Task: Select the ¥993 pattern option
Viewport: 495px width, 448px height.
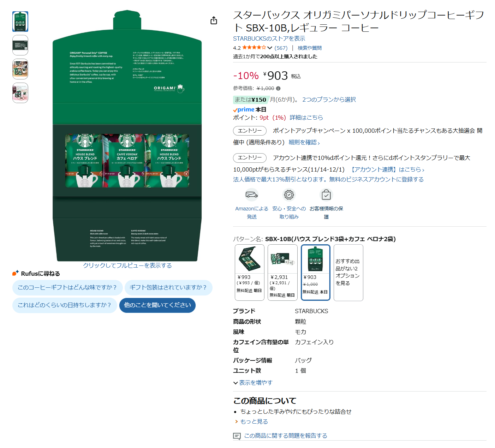Action: [x=250, y=272]
